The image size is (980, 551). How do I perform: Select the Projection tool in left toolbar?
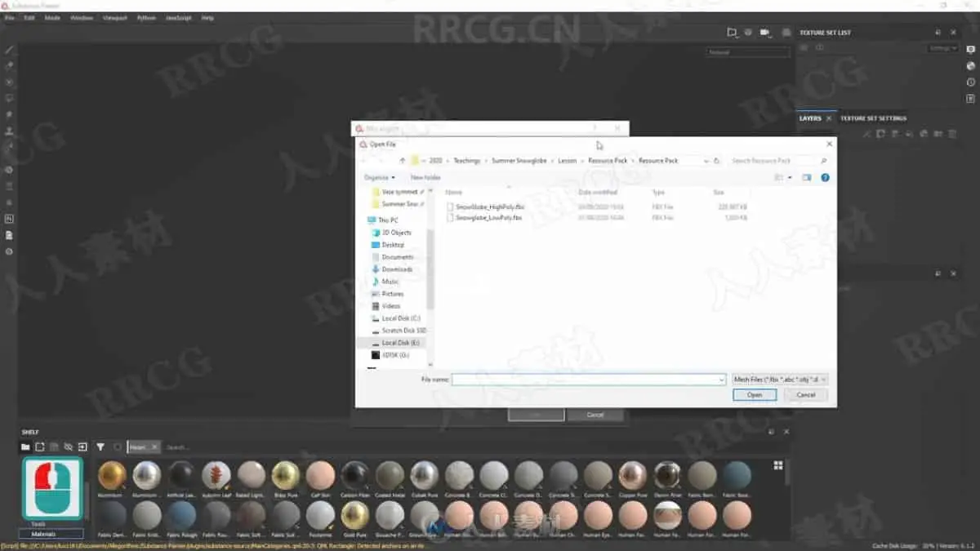10,82
